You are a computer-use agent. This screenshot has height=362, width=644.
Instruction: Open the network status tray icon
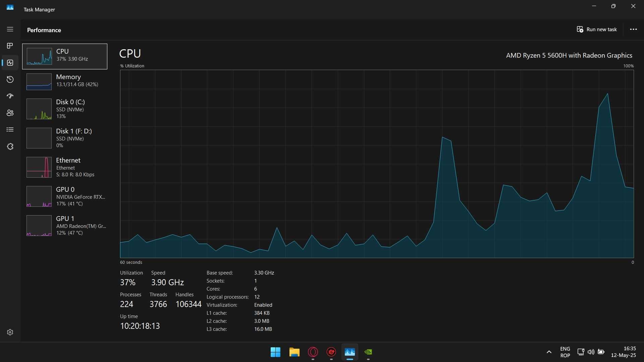(x=581, y=352)
